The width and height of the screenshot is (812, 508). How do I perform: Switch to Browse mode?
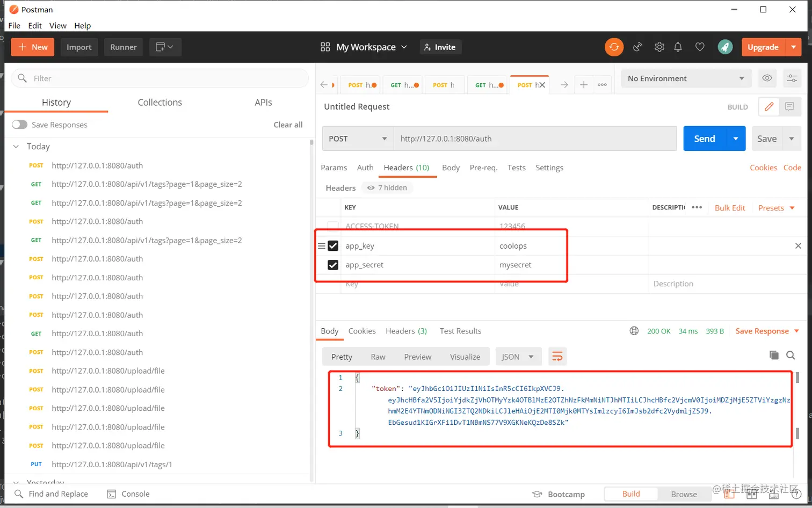[x=684, y=494]
